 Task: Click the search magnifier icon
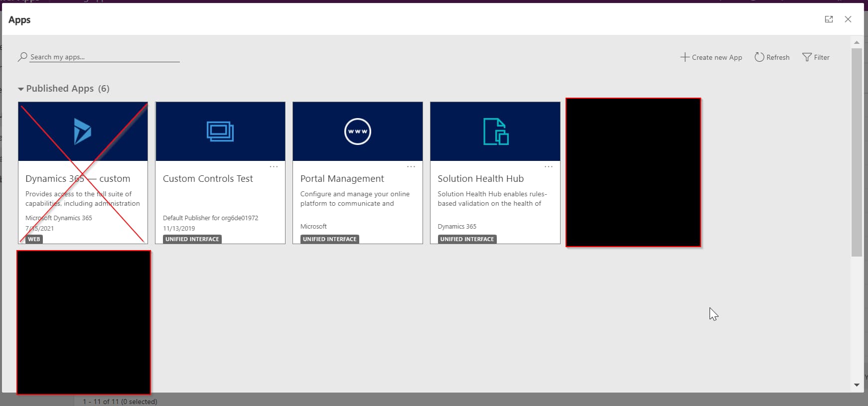[22, 57]
